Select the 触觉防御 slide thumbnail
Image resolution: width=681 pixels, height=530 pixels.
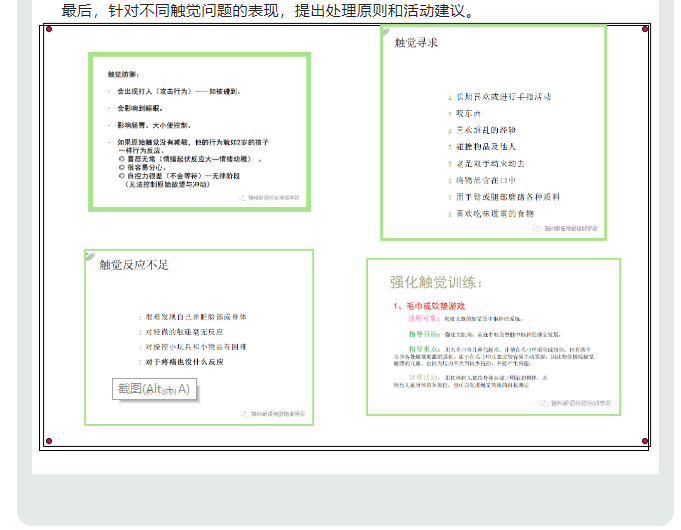(x=199, y=132)
